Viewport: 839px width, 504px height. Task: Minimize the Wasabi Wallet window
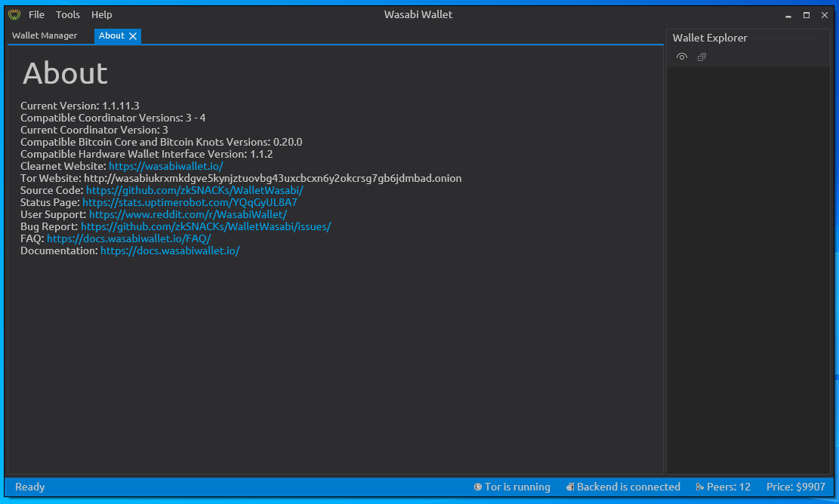coord(788,16)
